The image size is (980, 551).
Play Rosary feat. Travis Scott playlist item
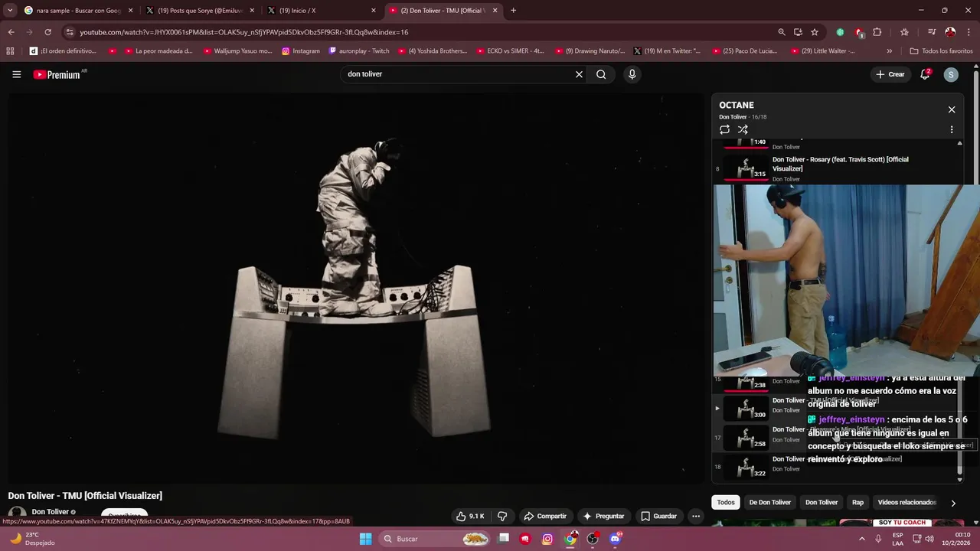click(x=838, y=168)
